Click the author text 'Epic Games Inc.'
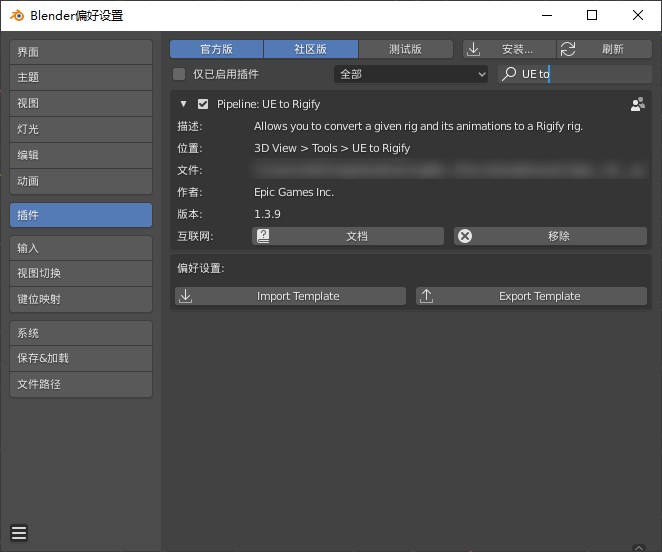The height and width of the screenshot is (552, 662). [x=294, y=192]
